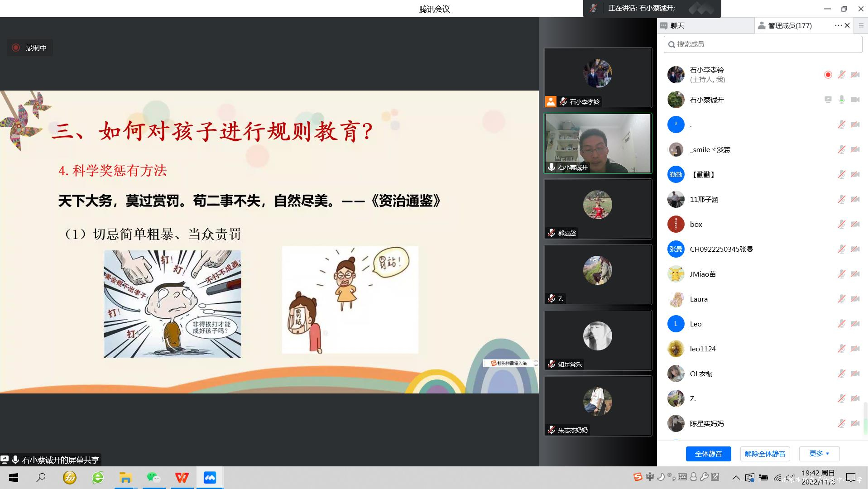Open Windows Start menu
This screenshot has width=868, height=489.
pos(14,478)
